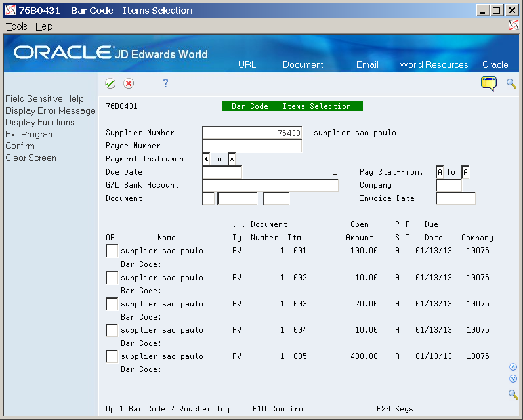523x420 pixels.
Task: Click the application icon in the title bar
Action: pyautogui.click(x=10, y=10)
